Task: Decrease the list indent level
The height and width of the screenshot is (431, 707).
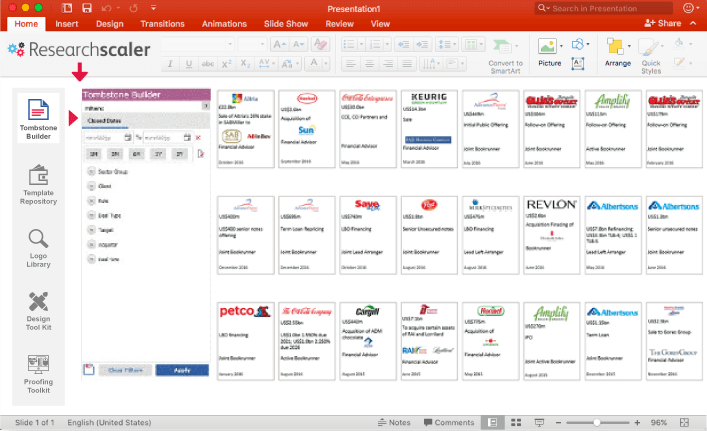Action: click(x=404, y=44)
